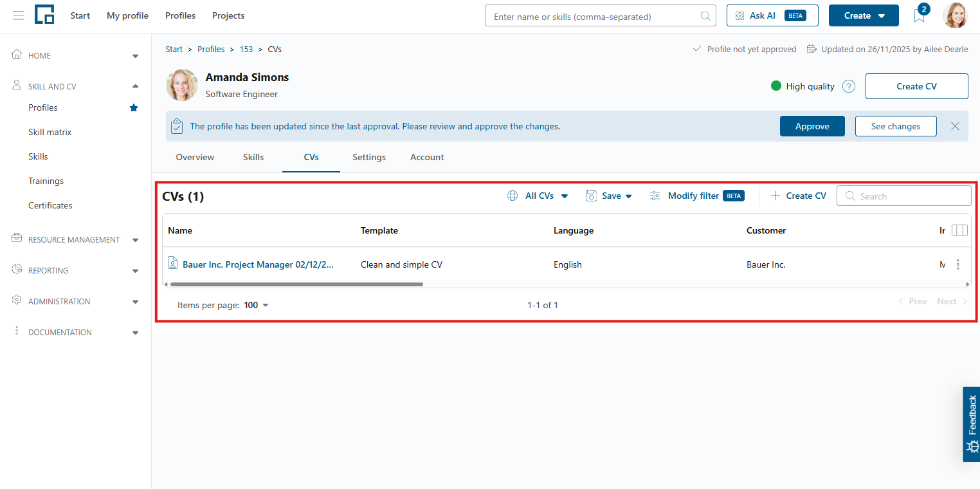Open the Bauer Inc. Project Manager CV link
Screen dimensions: 980x489
(258, 264)
